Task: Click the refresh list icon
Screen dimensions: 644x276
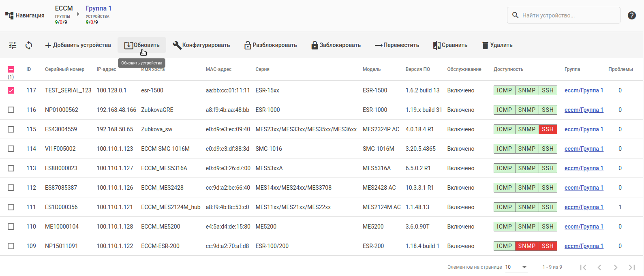Action: [29, 45]
